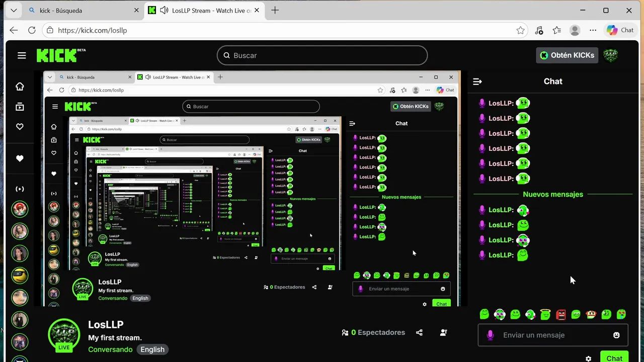This screenshot has width=644, height=362.
Task: Click the address bar URL
Action: 93,30
